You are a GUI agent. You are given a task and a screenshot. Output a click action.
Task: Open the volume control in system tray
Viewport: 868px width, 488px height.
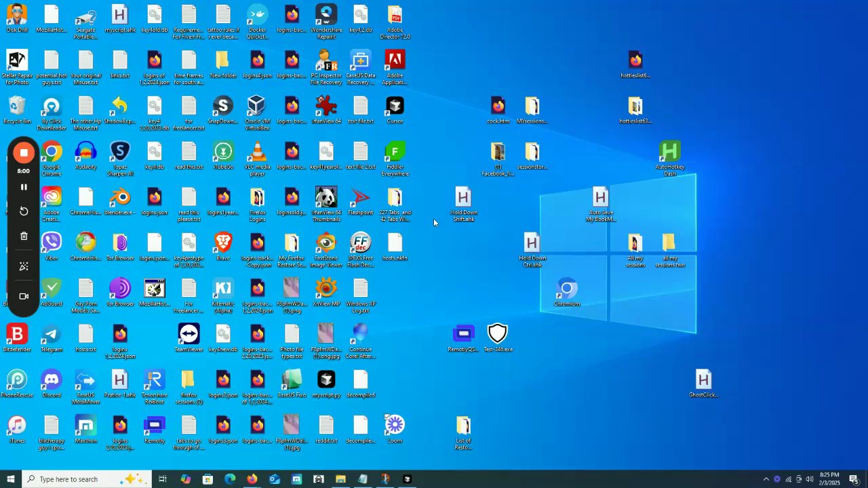pos(810,479)
